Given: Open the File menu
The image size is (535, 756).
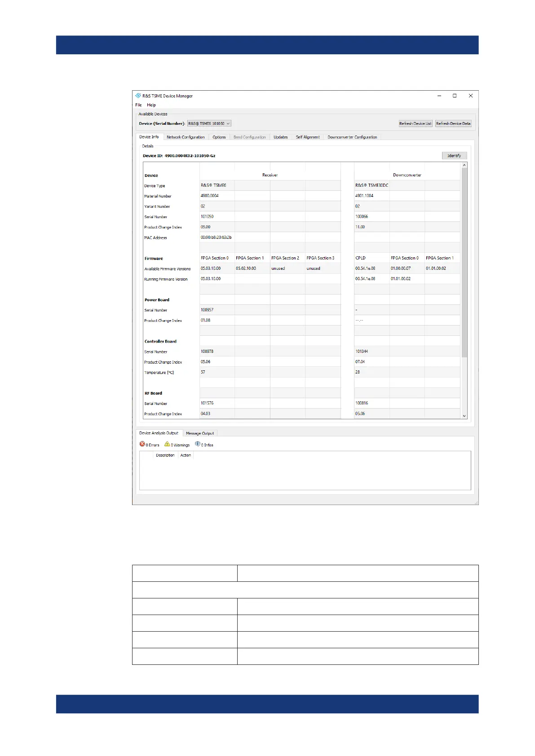Looking at the screenshot, I should click(x=138, y=105).
